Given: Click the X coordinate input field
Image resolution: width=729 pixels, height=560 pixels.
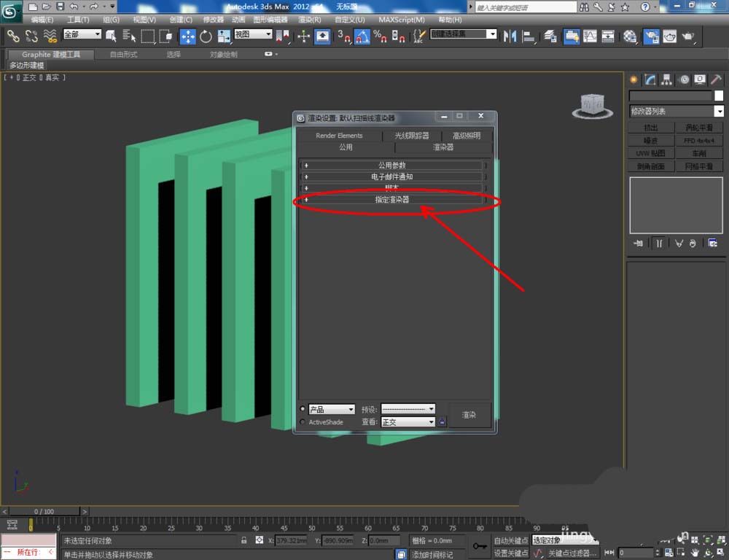Looking at the screenshot, I should (292, 540).
